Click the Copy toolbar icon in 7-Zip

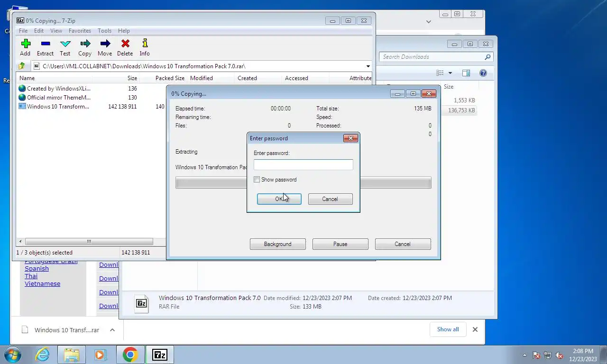click(x=85, y=44)
